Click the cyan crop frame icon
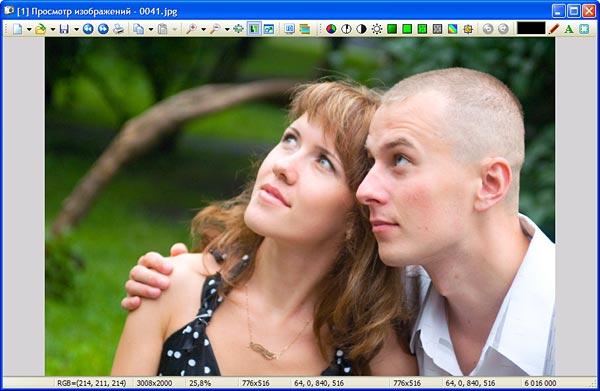600x391 pixels. [x=584, y=29]
